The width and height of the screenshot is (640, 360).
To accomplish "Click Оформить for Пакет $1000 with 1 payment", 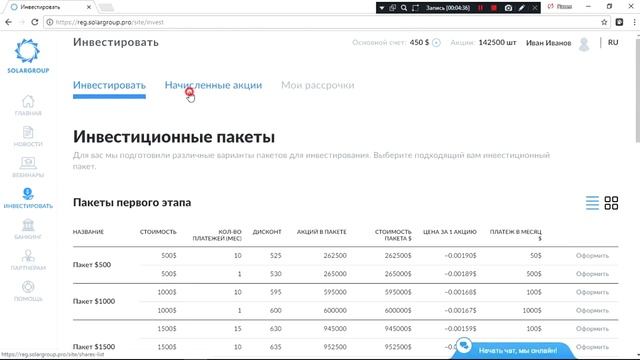I will click(x=592, y=311).
